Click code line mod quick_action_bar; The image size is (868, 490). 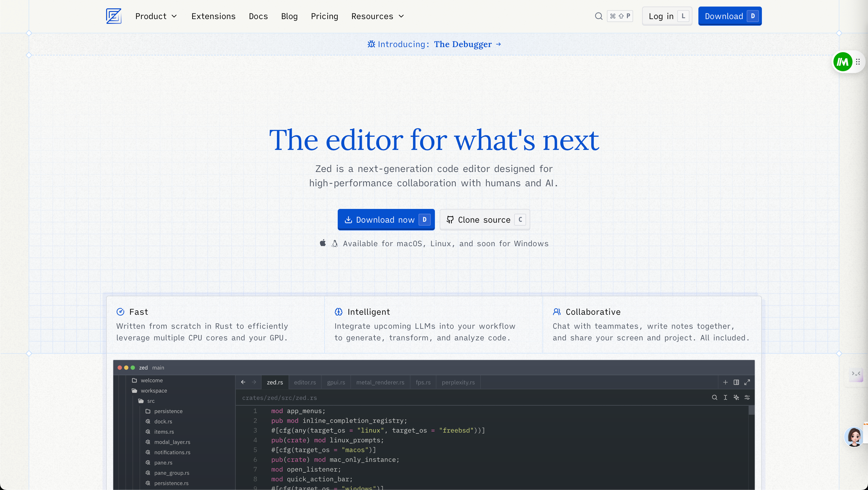(x=312, y=479)
